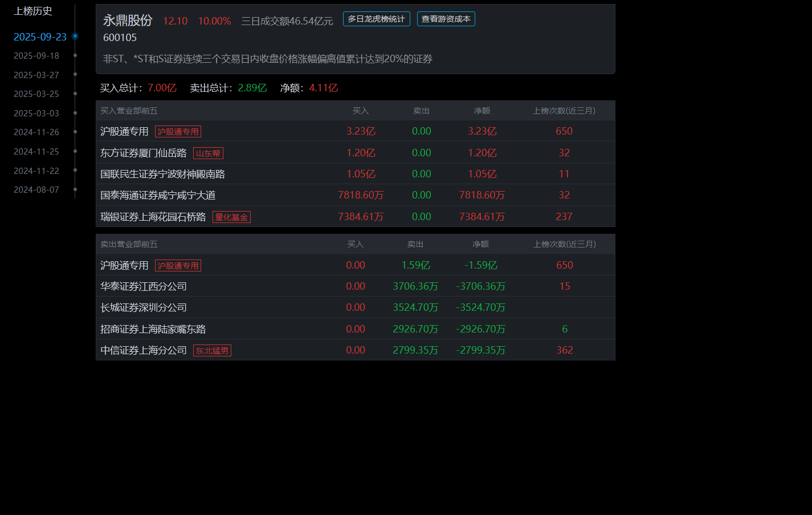Select history date 2024-11-26
Screen dimensions: 812x515
point(36,132)
